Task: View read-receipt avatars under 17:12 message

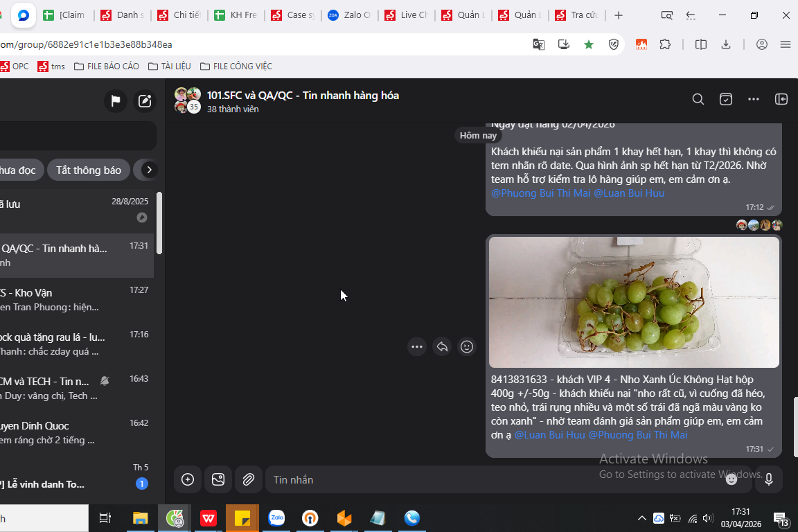Action: (759, 225)
